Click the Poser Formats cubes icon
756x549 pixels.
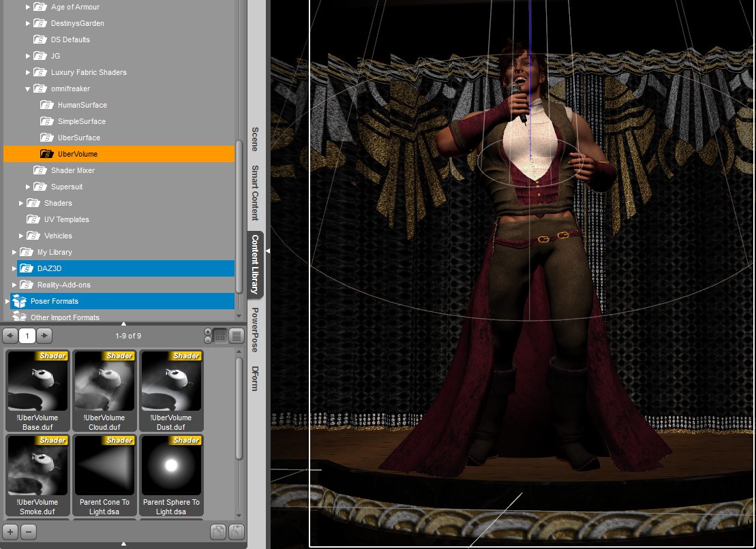pyautogui.click(x=19, y=302)
